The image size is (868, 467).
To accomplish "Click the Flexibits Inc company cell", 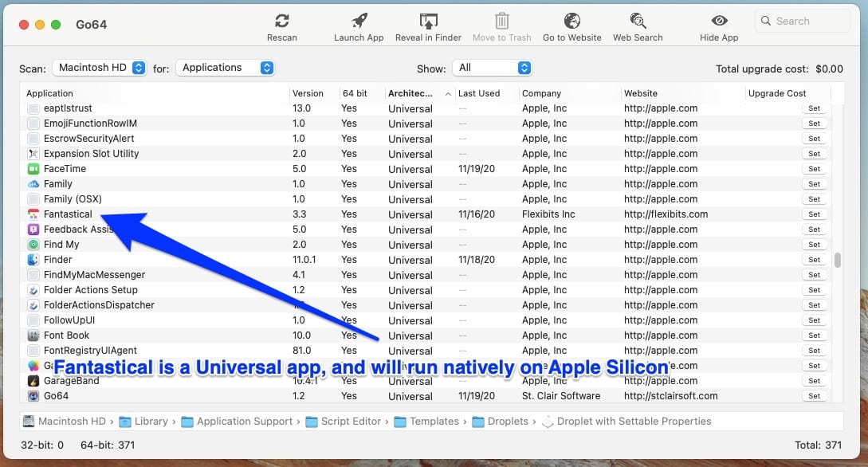I will tap(548, 214).
